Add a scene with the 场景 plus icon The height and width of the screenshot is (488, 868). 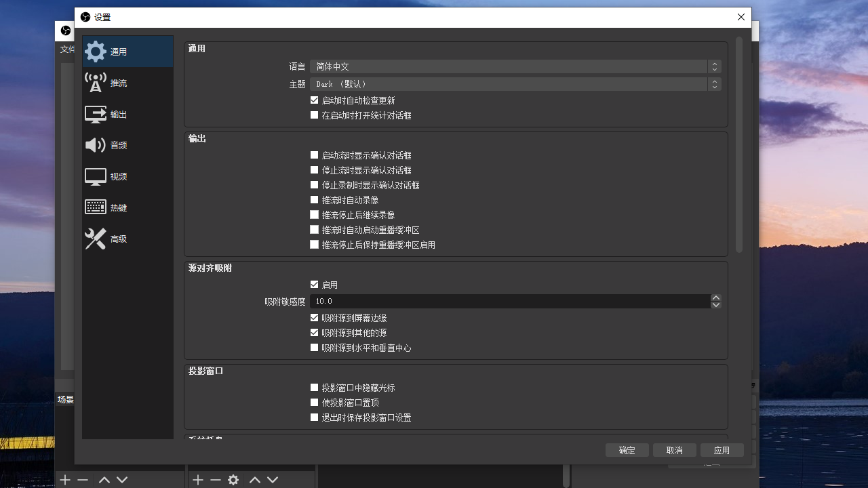coord(65,480)
